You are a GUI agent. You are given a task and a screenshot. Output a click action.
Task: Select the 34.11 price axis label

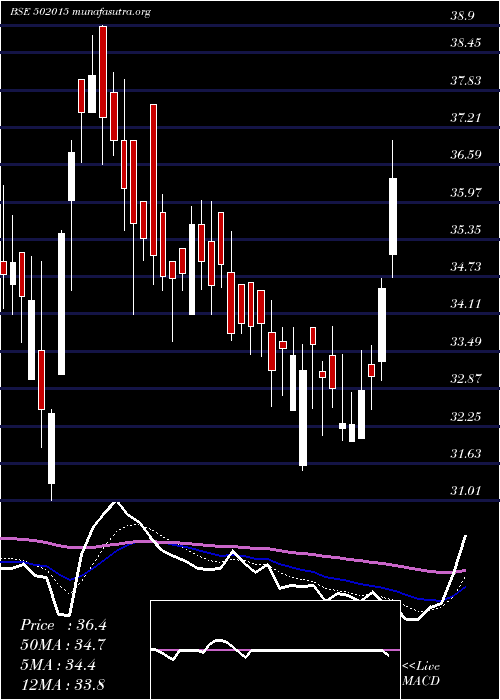[466, 304]
